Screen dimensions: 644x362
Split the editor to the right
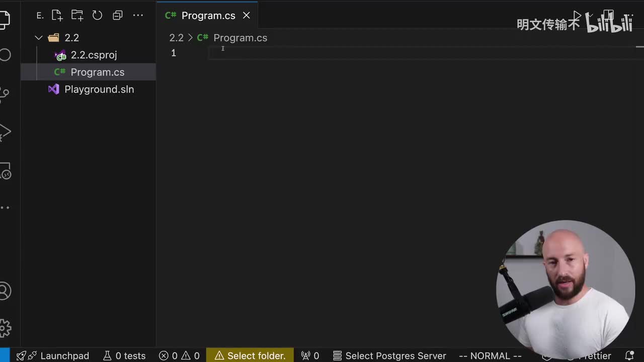click(x=608, y=16)
